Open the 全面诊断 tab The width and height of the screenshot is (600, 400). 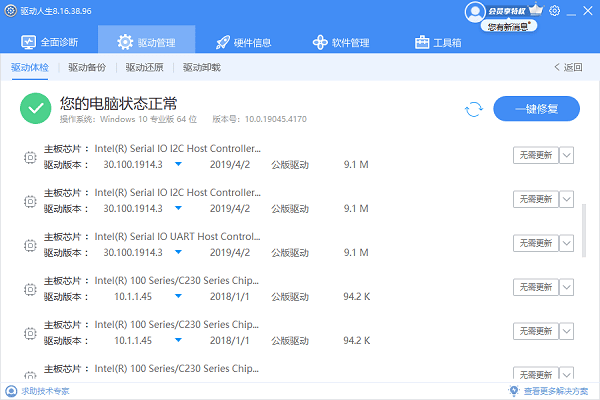pyautogui.click(x=49, y=42)
